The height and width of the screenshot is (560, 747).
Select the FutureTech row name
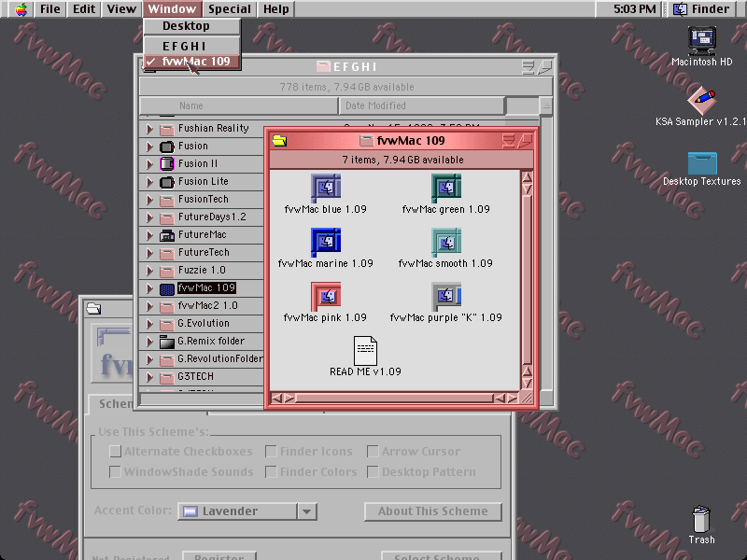[x=204, y=252]
